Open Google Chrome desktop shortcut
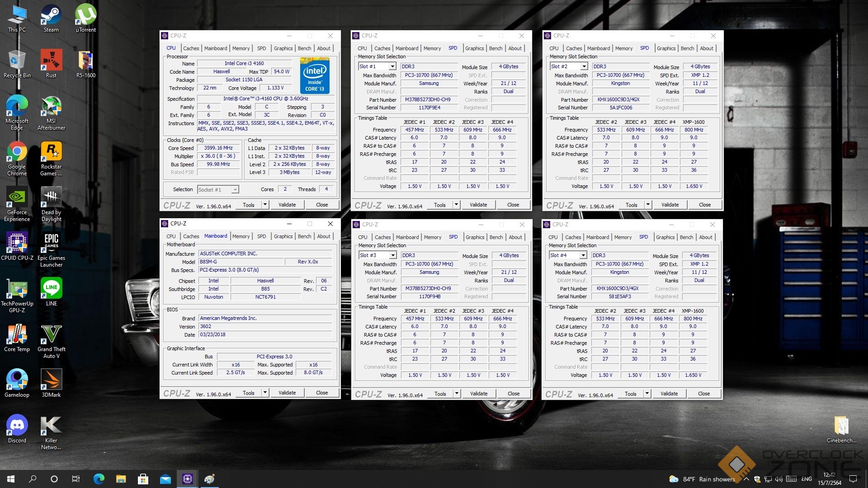This screenshot has width=868, height=488. tap(17, 159)
